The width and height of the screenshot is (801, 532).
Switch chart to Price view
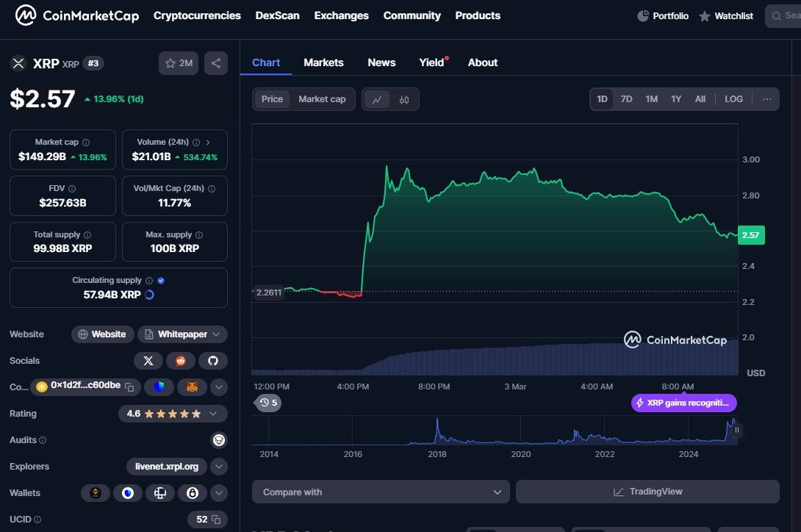(x=273, y=99)
